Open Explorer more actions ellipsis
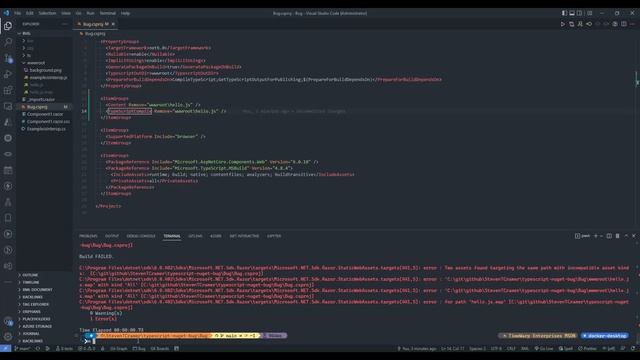The width and height of the screenshot is (640, 360). point(64,24)
